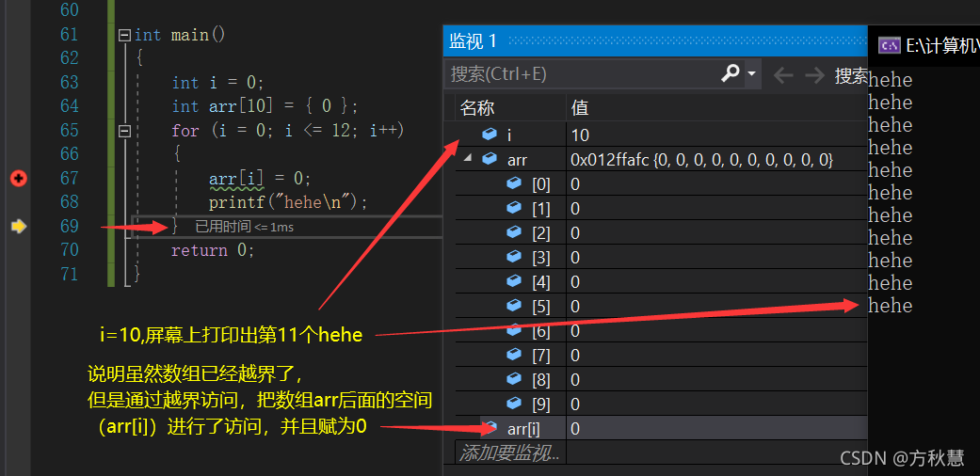Click the [7] element label

[x=541, y=356]
